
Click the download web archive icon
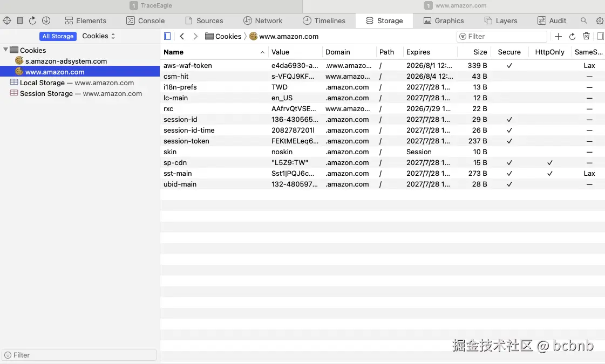(46, 20)
